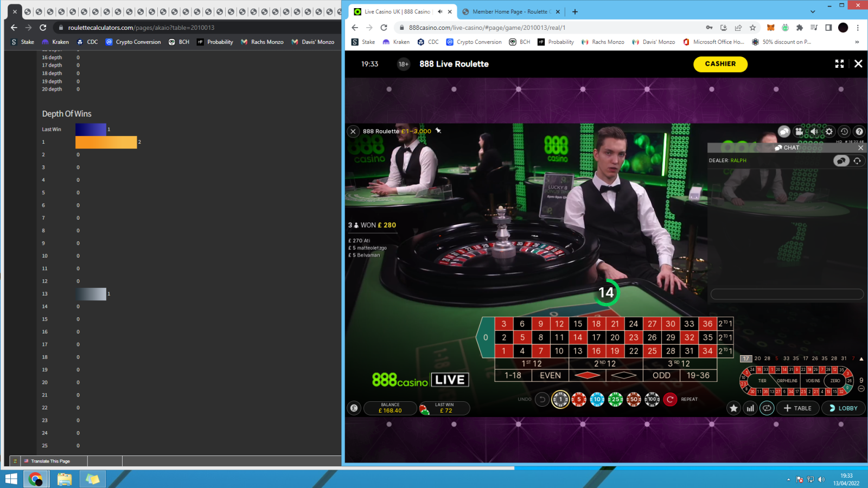
Task: Place a bet on number 17
Action: (x=596, y=337)
